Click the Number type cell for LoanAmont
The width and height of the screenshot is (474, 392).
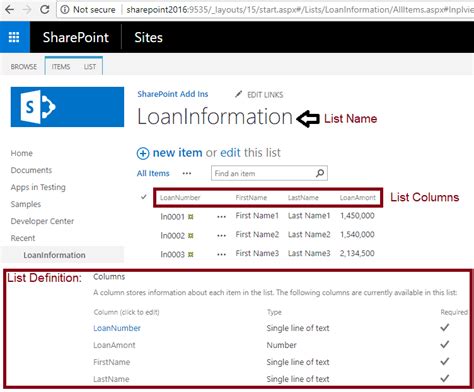pyautogui.click(x=281, y=345)
